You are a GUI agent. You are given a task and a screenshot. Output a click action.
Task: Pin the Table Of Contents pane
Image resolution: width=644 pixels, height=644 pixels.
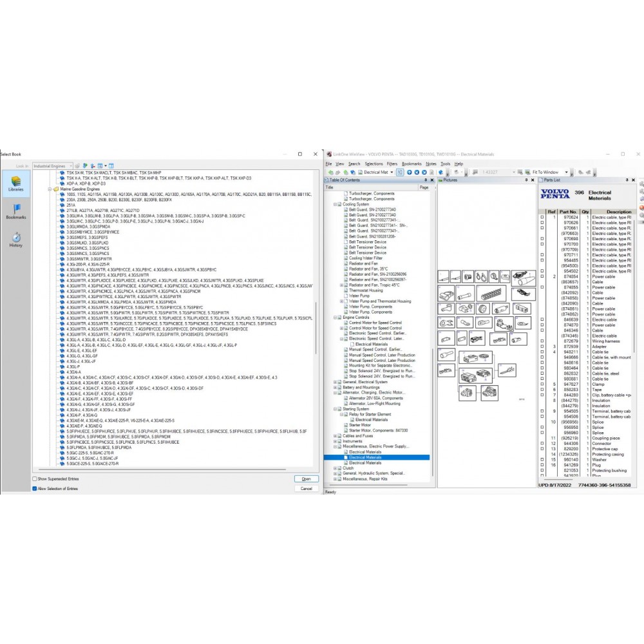pyautogui.click(x=426, y=180)
